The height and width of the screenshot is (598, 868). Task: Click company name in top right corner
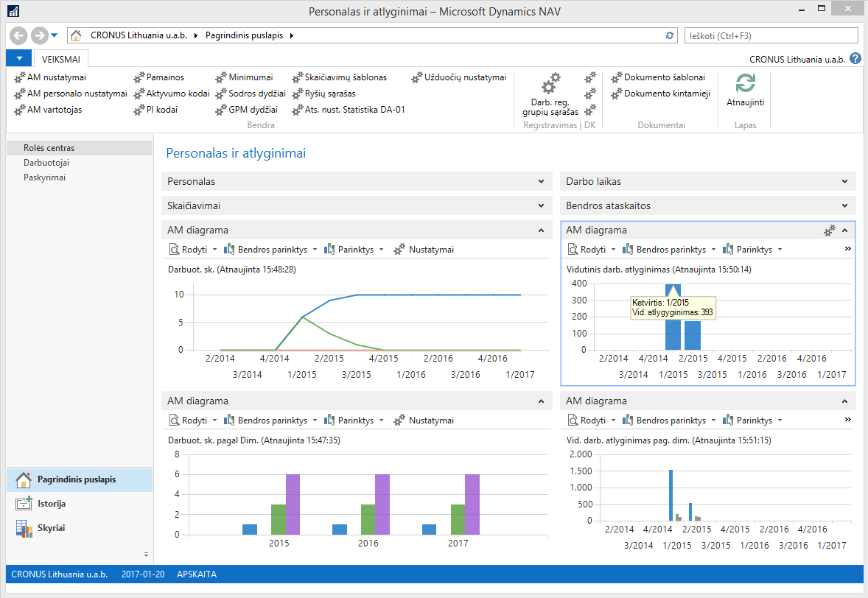[x=797, y=59]
